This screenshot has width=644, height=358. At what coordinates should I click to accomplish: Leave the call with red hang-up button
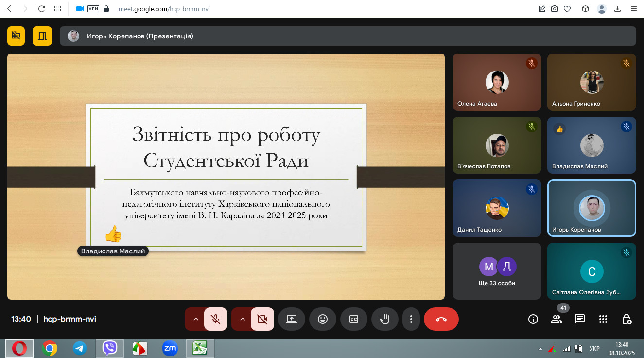[441, 319]
